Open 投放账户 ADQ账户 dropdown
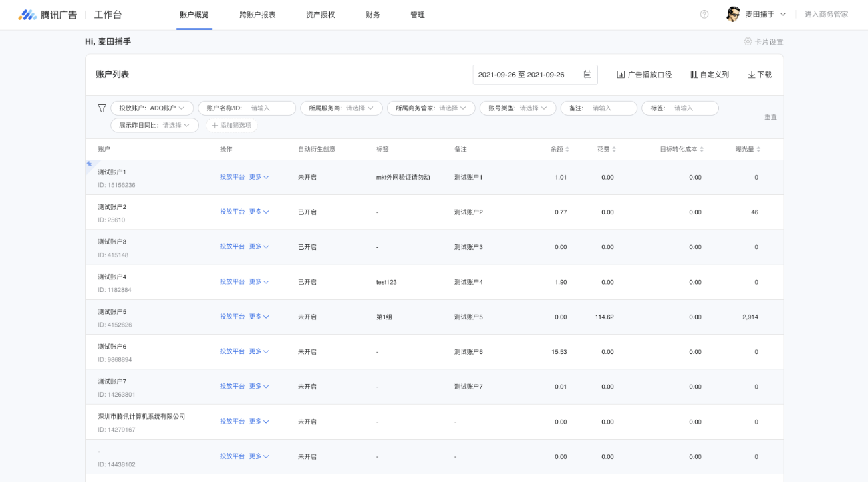Screen dimensions: 868x499 point(152,108)
